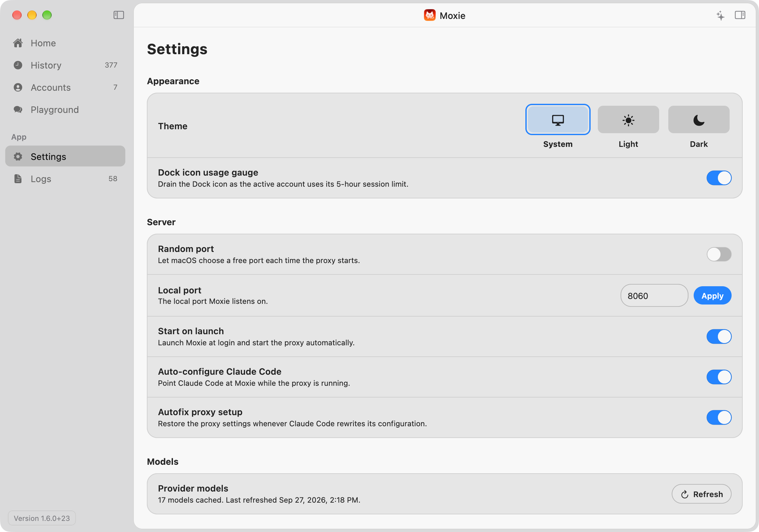This screenshot has width=759, height=532.
Task: Open the Logs page
Action: point(65,179)
